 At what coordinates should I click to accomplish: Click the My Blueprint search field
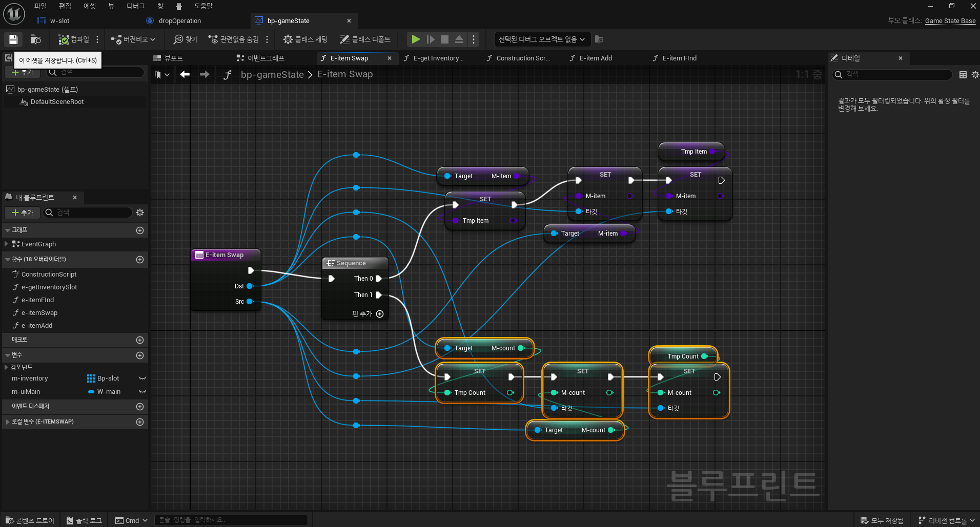point(88,213)
